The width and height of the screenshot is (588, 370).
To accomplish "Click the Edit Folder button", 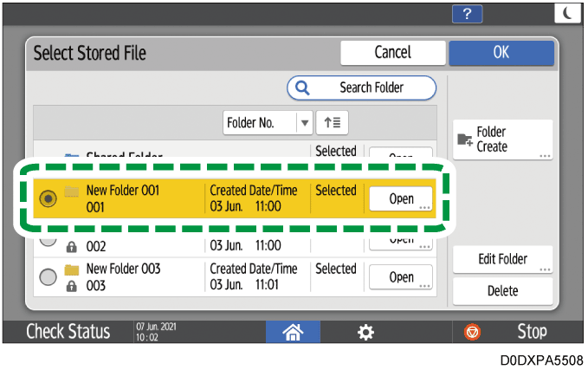I will (x=502, y=260).
